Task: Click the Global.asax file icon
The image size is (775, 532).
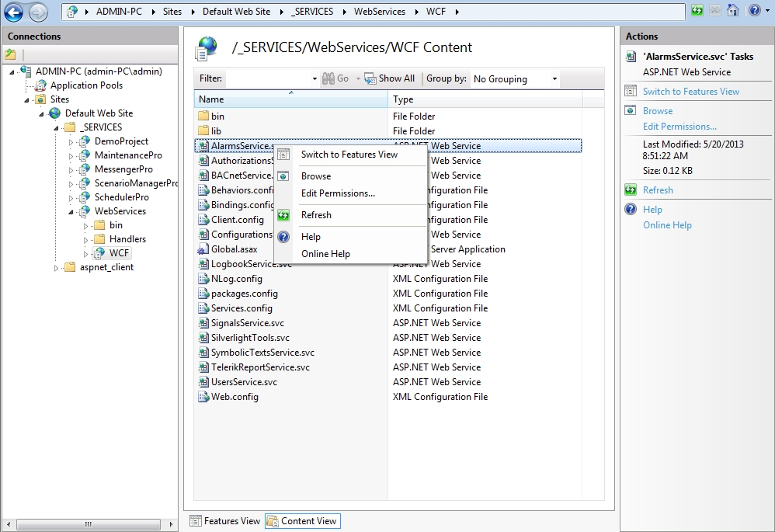Action: pos(203,249)
